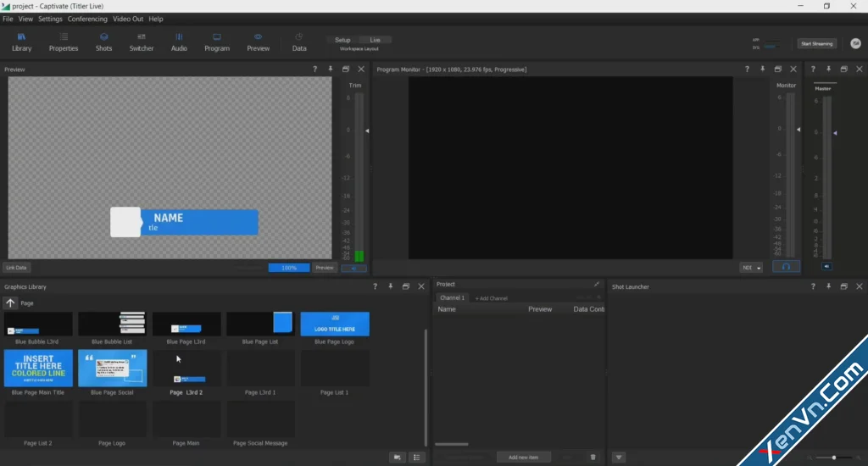Open the Shots panel icon
This screenshot has height=466, width=868.
[103, 42]
